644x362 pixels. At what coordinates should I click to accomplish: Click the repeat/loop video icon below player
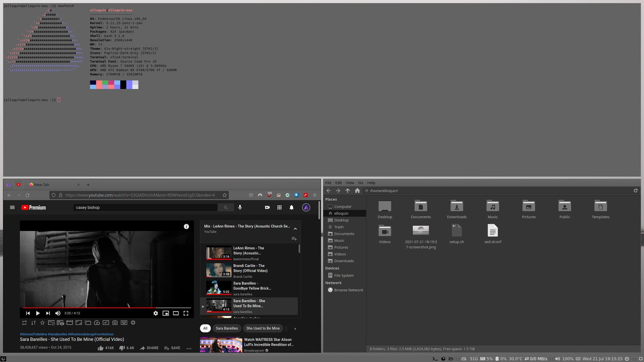[x=24, y=323]
